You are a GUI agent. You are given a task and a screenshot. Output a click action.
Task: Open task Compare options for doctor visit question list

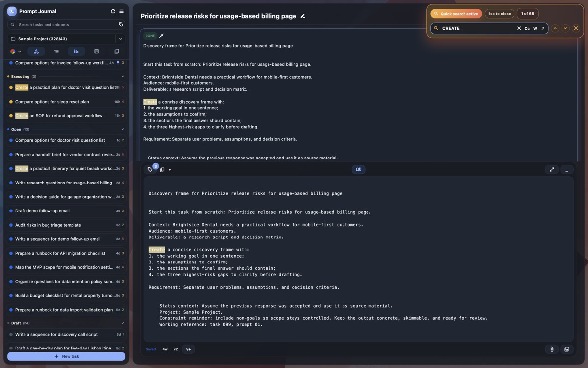pos(66,140)
